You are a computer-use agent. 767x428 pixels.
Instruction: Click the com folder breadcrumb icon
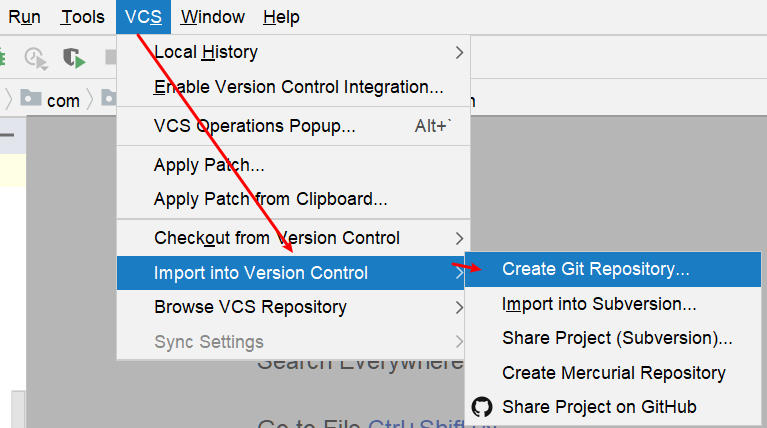[31, 98]
